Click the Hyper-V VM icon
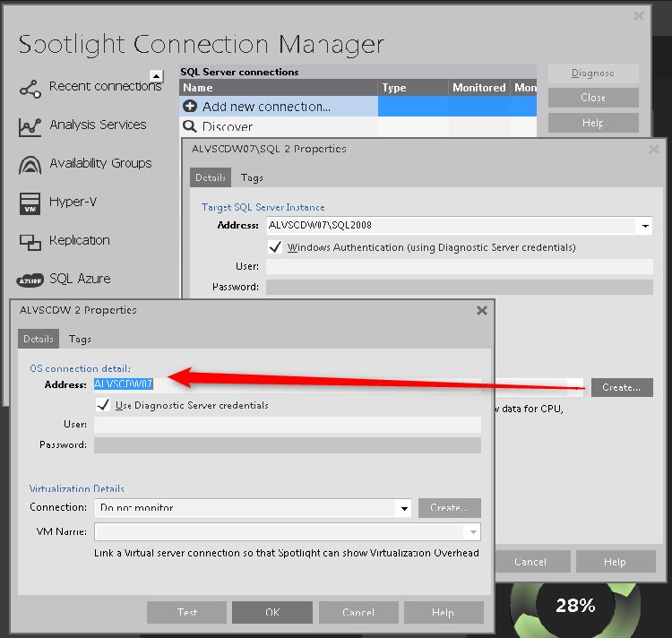The width and height of the screenshot is (672, 638). click(30, 203)
